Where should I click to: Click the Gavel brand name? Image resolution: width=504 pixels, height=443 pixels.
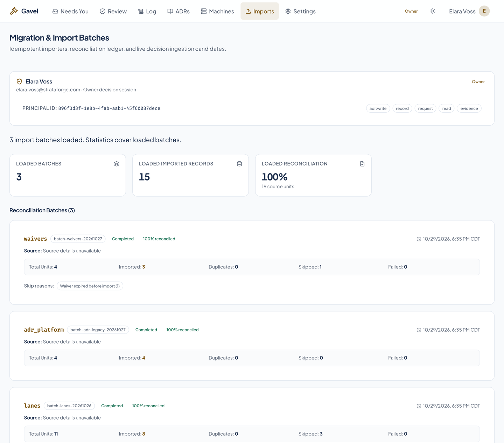pos(30,11)
